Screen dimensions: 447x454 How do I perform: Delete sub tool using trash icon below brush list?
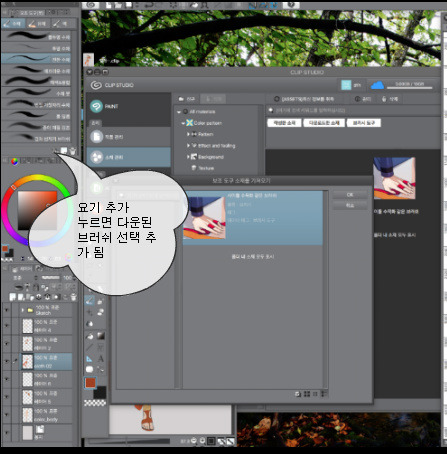(73, 151)
